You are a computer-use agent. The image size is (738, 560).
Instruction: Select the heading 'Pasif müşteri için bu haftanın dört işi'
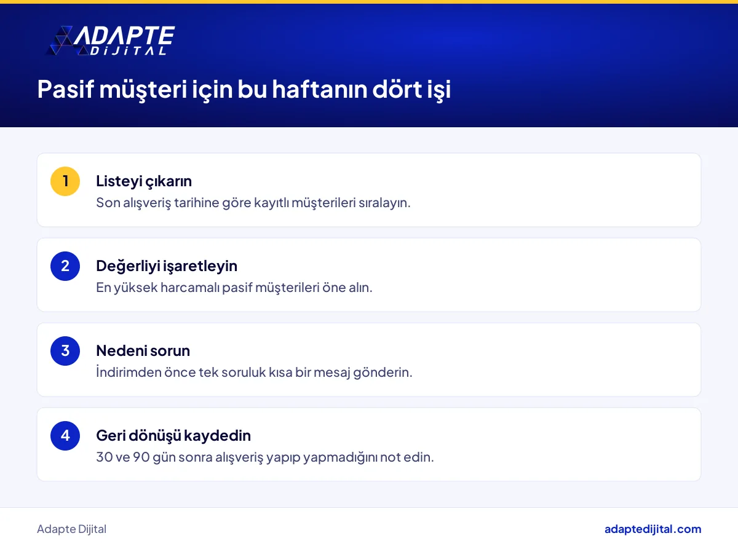244,90
